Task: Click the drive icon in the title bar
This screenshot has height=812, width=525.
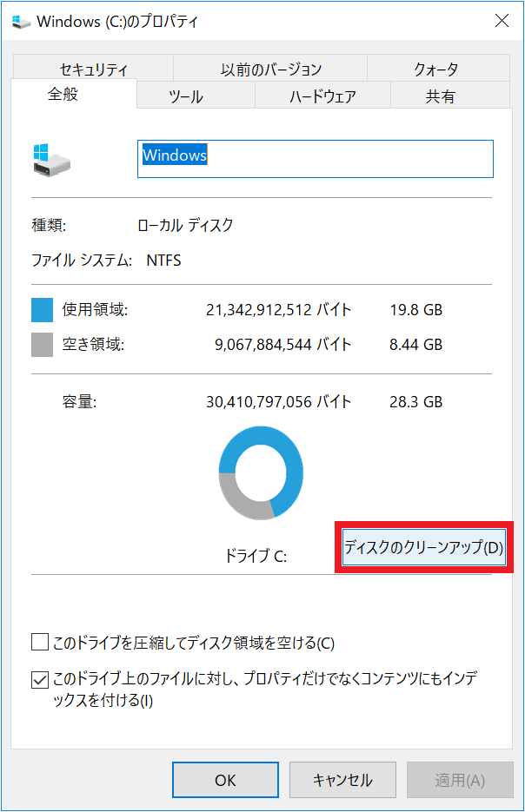Action: pyautogui.click(x=21, y=21)
